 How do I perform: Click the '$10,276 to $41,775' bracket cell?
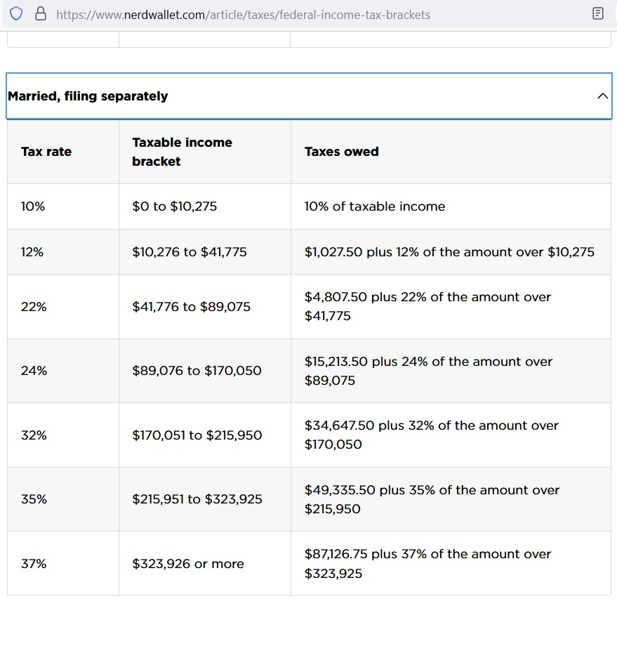pyautogui.click(x=190, y=251)
